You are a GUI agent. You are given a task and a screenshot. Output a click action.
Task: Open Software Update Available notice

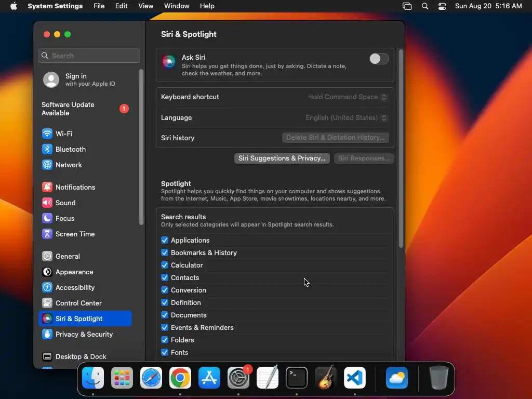pos(85,109)
